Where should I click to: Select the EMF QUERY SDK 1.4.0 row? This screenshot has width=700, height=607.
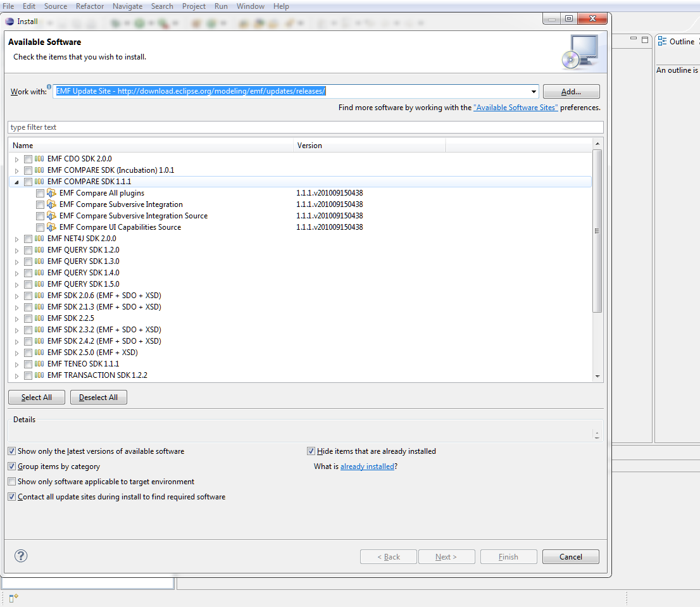tap(300, 273)
